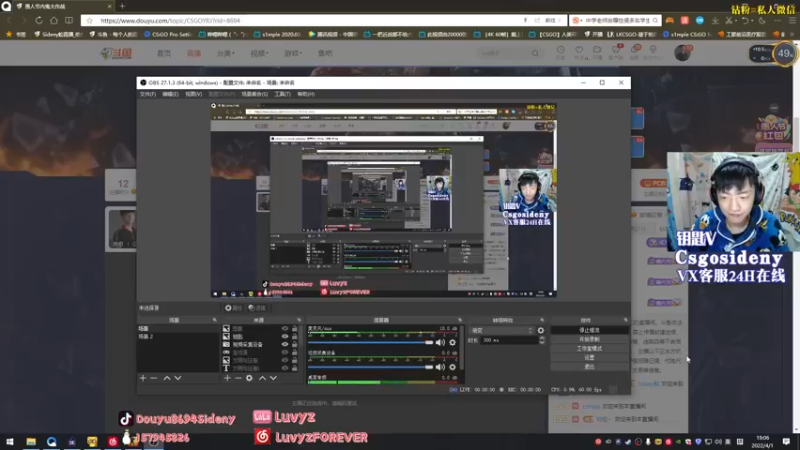Click the Douyu search magnifier icon
The width and height of the screenshot is (800, 450).
tap(535, 53)
